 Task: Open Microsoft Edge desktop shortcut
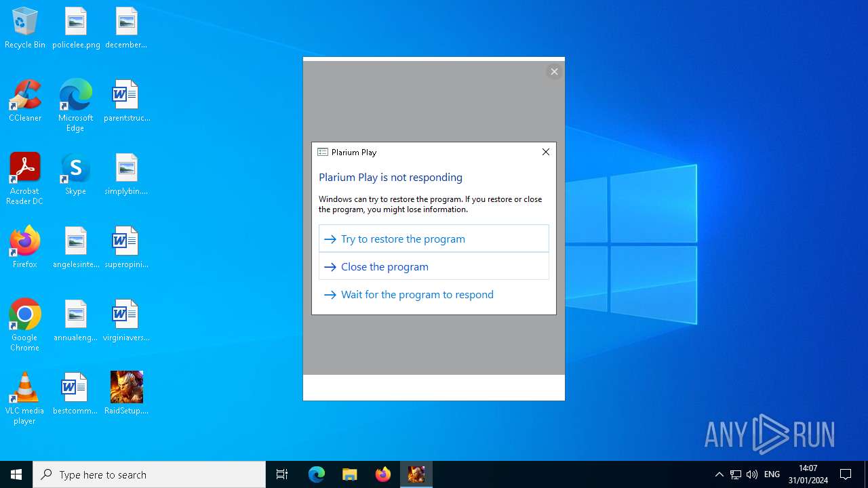point(75,106)
